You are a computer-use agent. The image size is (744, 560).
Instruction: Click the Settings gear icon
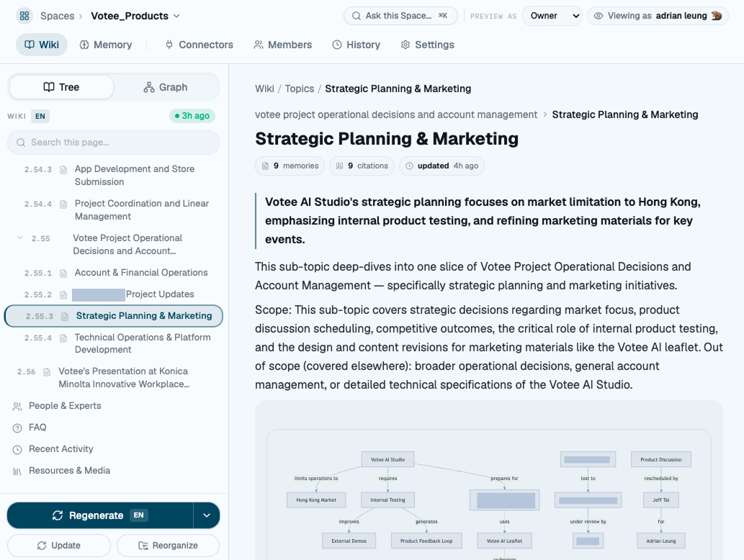click(405, 45)
